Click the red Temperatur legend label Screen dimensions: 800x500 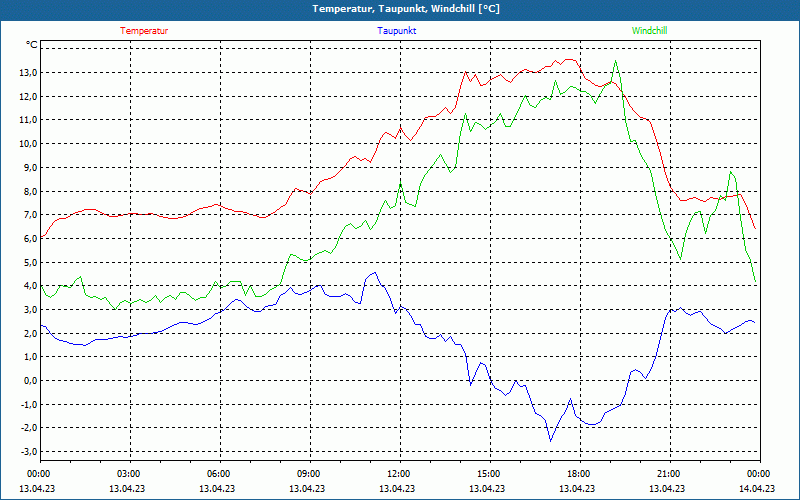click(144, 31)
